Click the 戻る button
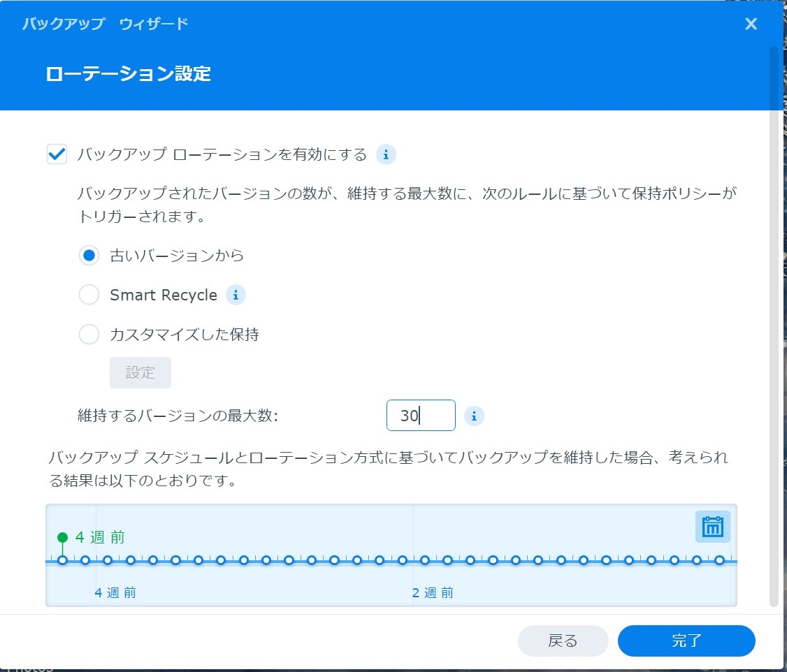Screen dimensions: 787x672 tap(563, 641)
